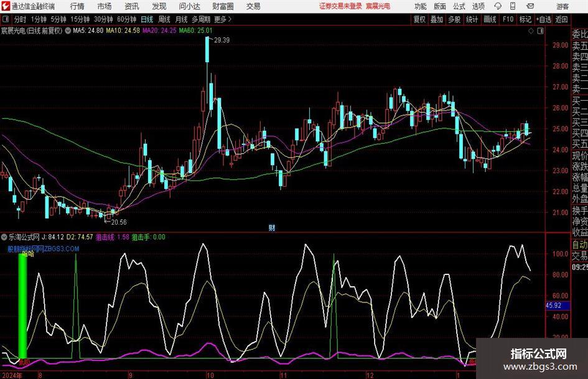The height and width of the screenshot is (379, 588).
Task: Click the 29.00 price axis label
Action: coord(560,45)
